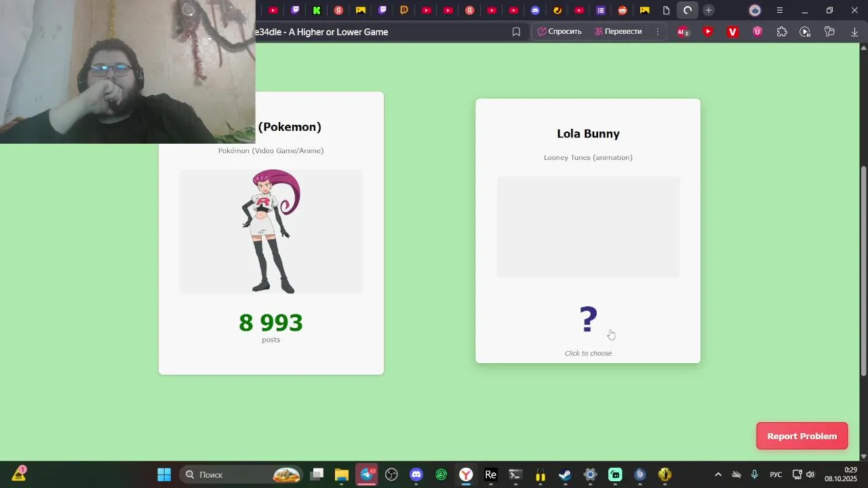Click the microphone icon in the system tray

(x=755, y=474)
